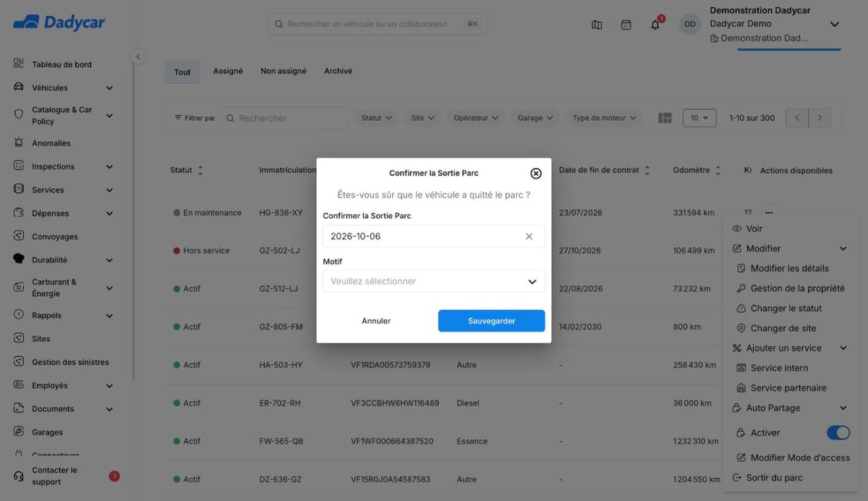Open the Statut filter dropdown
Image resolution: width=868 pixels, height=501 pixels.
tap(377, 118)
